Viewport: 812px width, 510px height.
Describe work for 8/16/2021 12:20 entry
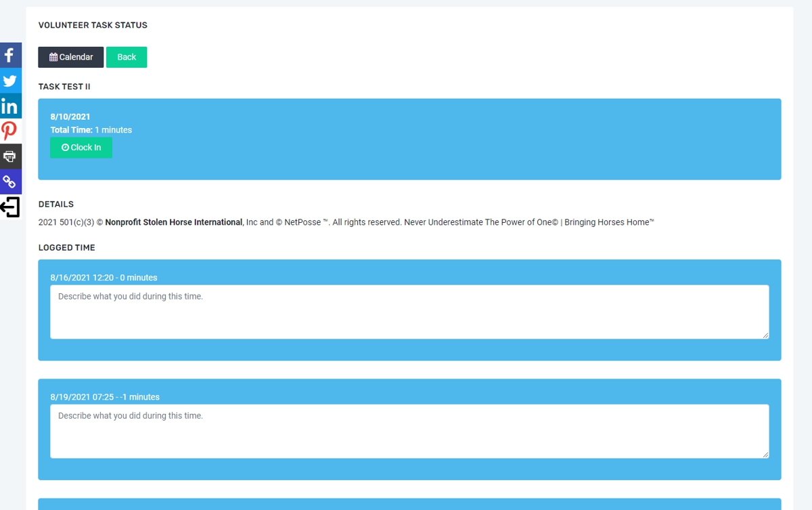[409, 312]
